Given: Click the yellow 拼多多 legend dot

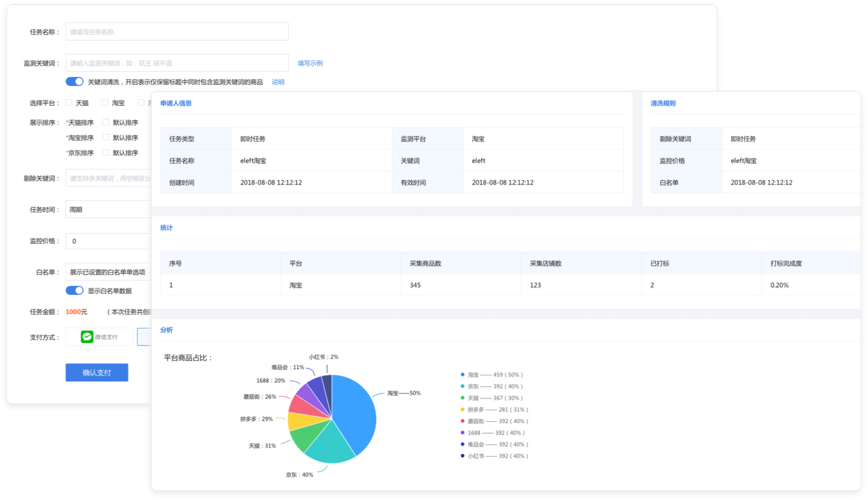Looking at the screenshot, I should [x=463, y=409].
